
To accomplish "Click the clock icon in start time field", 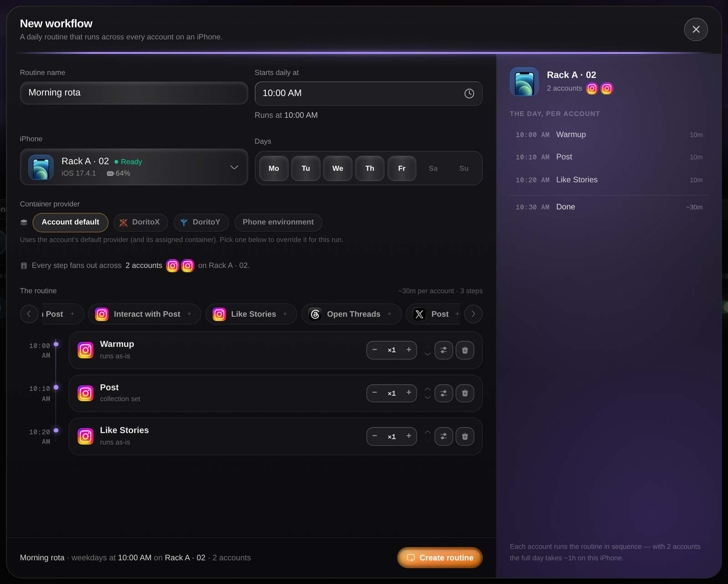I will point(469,93).
